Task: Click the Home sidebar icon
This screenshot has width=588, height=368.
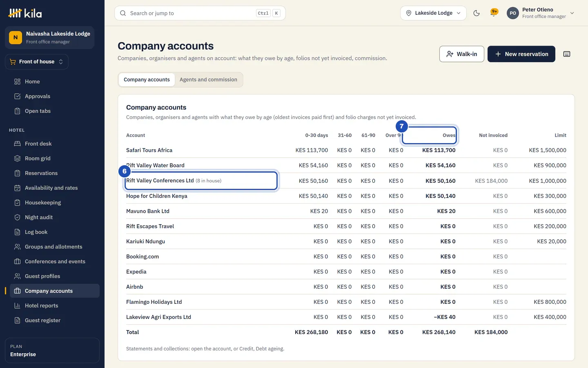Action: pyautogui.click(x=17, y=81)
